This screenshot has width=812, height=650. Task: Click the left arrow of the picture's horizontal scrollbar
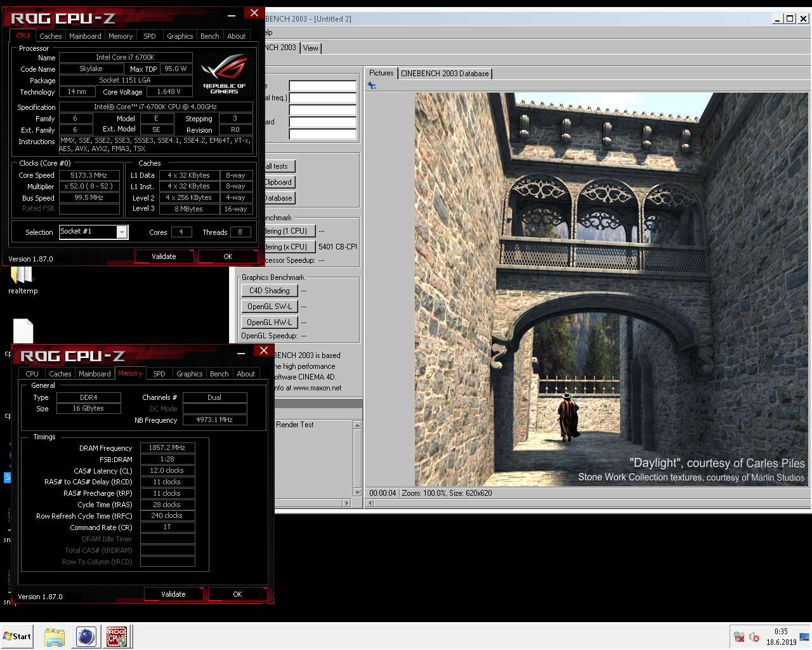370,503
